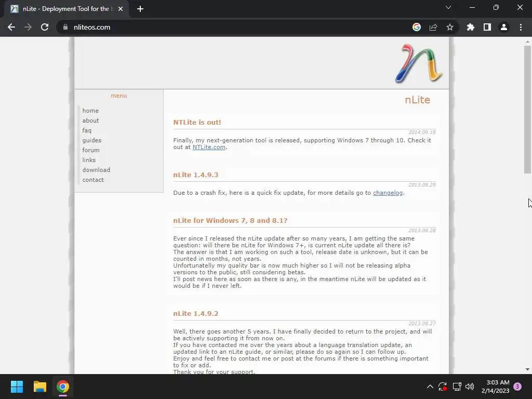The width and height of the screenshot is (532, 399).
Task: Click the 'menu' sidebar label
Action: 118,96
